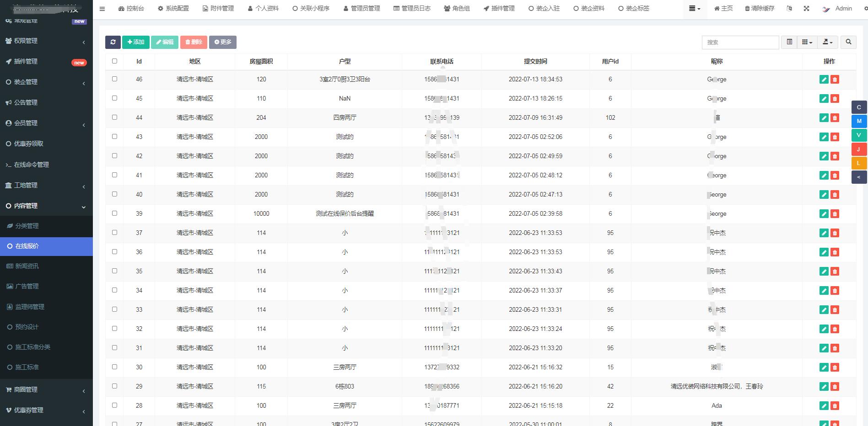Click the red delete icon for row 44
The image size is (868, 426).
coord(835,118)
